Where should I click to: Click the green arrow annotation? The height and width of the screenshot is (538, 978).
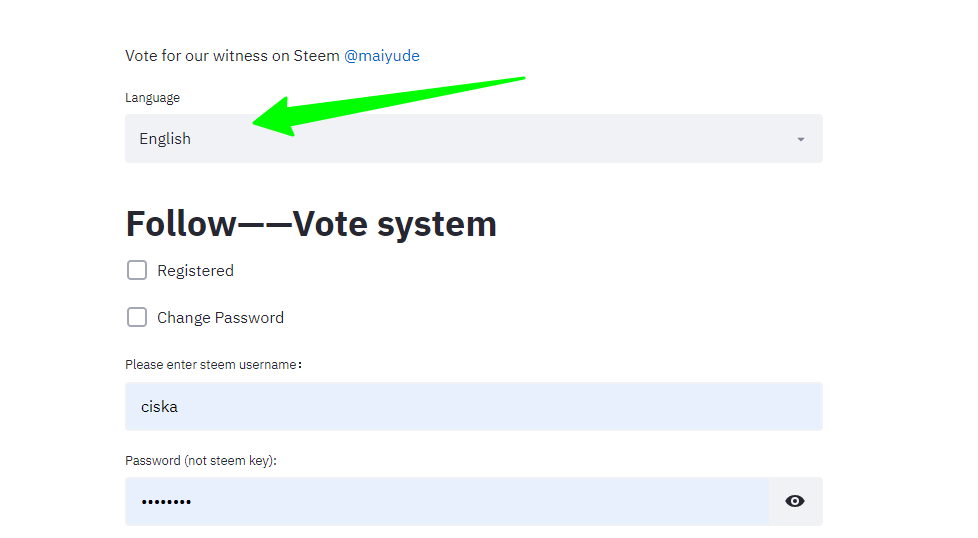pos(389,106)
